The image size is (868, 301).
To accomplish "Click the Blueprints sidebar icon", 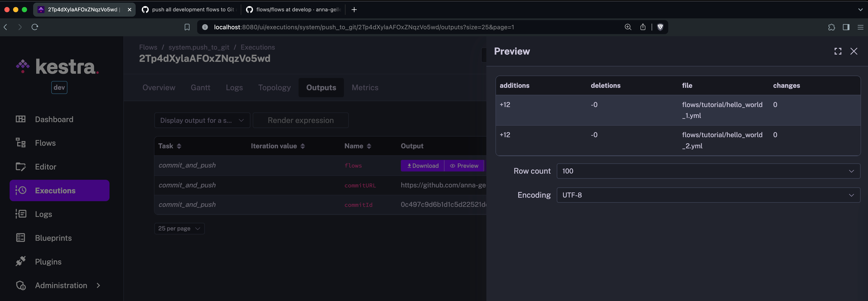I will (x=21, y=238).
